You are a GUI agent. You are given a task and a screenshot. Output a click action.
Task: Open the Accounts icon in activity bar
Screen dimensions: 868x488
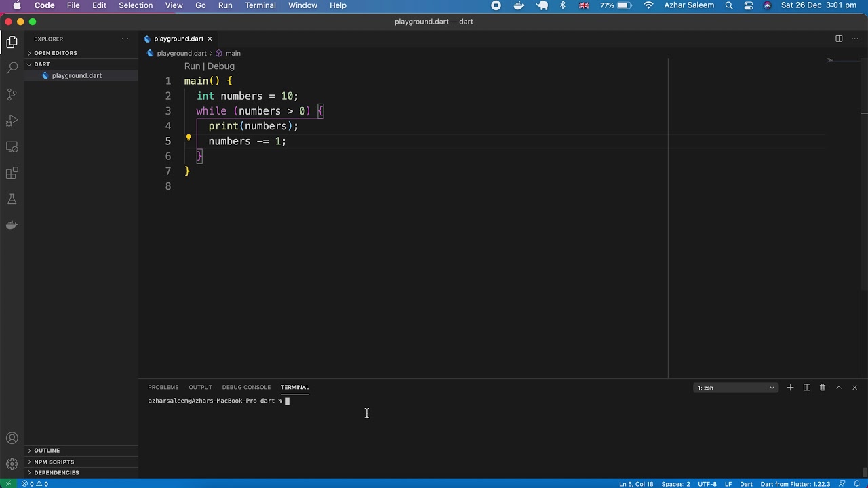click(12, 439)
